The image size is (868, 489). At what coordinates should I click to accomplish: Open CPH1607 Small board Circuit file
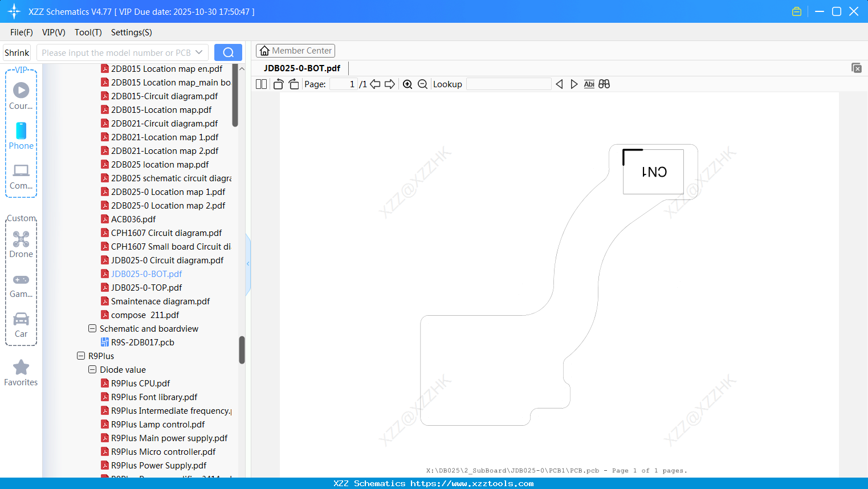tap(170, 247)
